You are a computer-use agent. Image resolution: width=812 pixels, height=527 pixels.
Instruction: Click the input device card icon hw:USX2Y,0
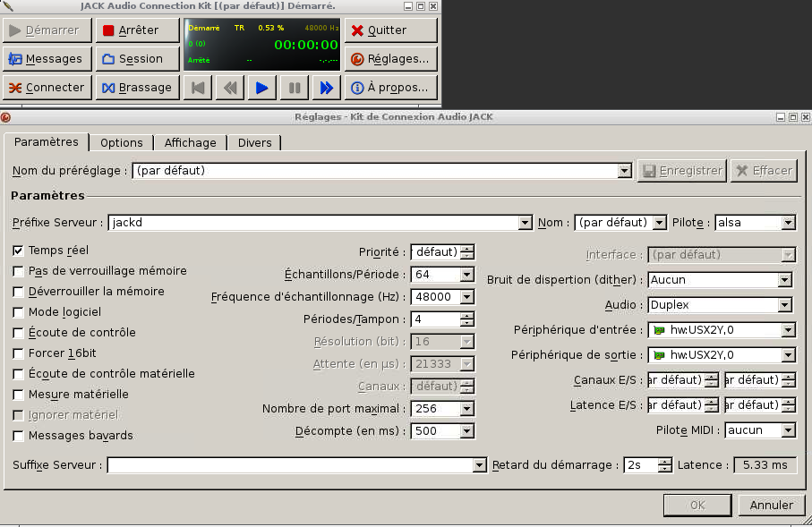pos(659,330)
